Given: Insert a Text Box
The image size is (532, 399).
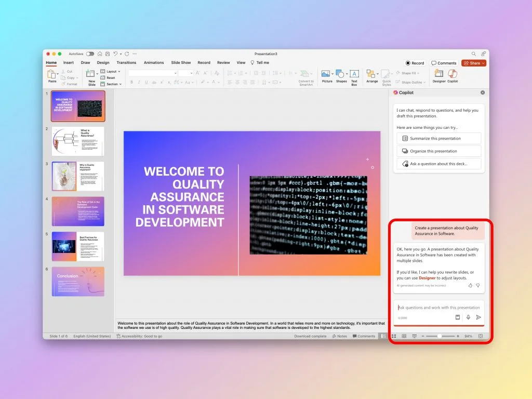Looking at the screenshot, I should tap(354, 77).
